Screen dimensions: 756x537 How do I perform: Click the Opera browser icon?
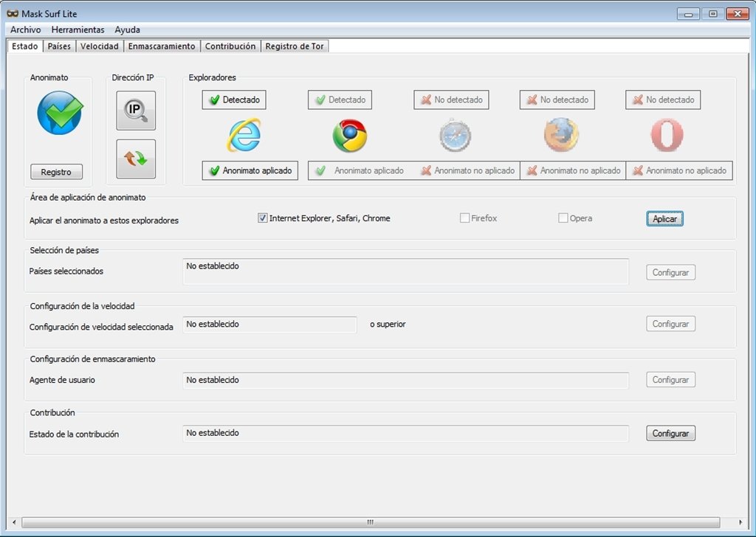pyautogui.click(x=667, y=135)
